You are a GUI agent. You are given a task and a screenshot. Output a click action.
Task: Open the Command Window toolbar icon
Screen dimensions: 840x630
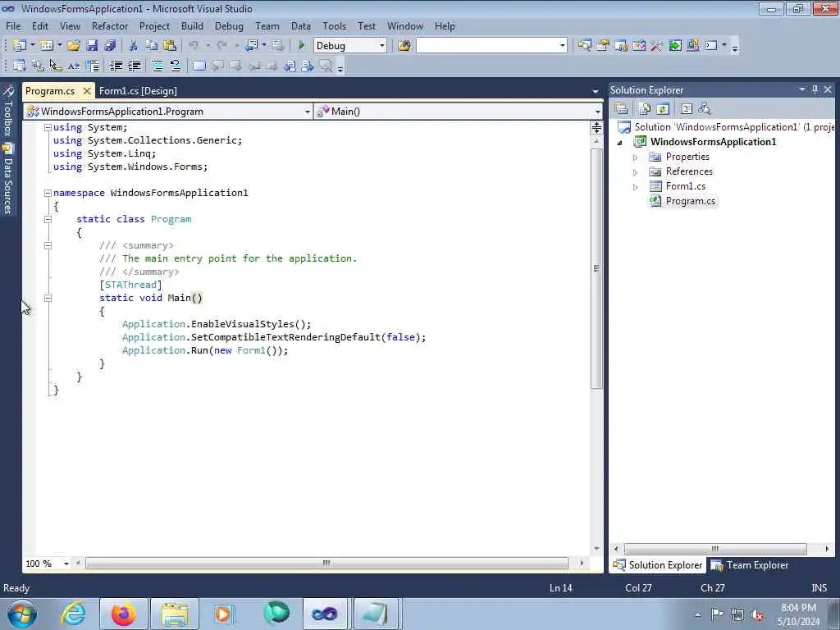tap(711, 46)
